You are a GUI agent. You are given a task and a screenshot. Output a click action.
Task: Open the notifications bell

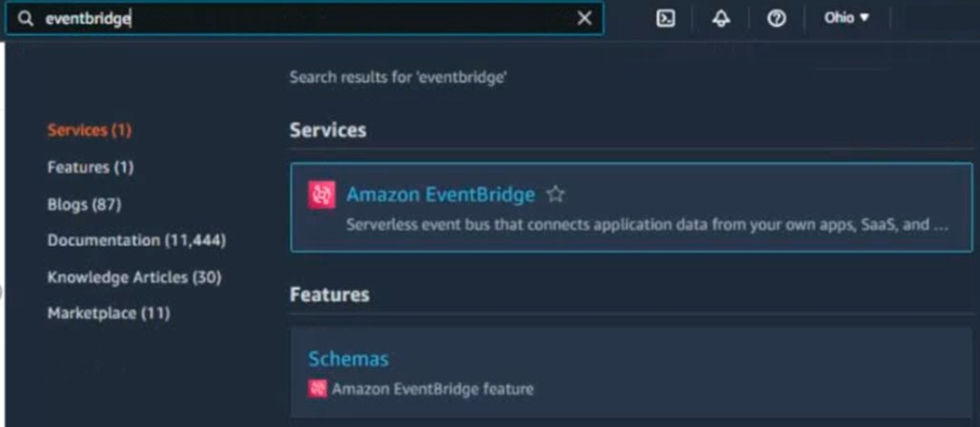coord(721,18)
